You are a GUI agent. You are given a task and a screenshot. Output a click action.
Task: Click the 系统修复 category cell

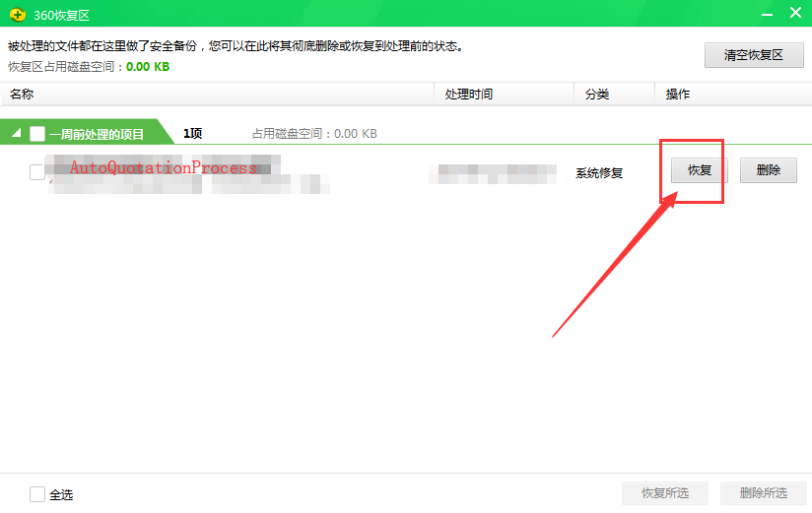[x=599, y=172]
